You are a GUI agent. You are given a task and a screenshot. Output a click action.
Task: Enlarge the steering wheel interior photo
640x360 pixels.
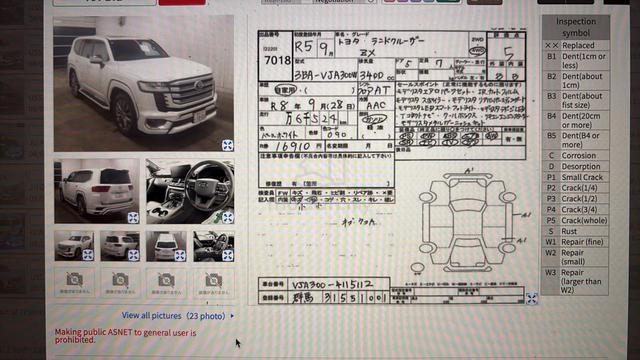[x=228, y=218]
